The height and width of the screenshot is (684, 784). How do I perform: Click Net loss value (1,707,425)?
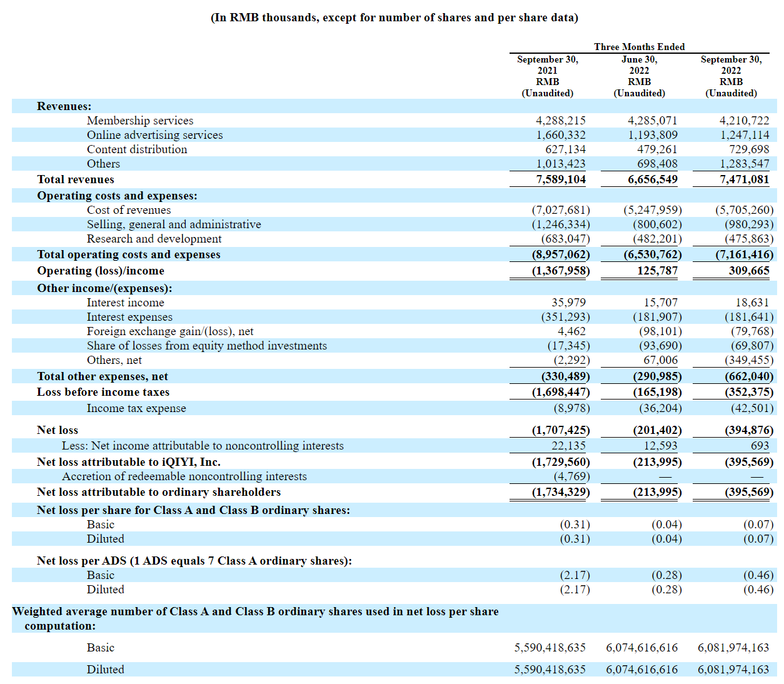(561, 430)
